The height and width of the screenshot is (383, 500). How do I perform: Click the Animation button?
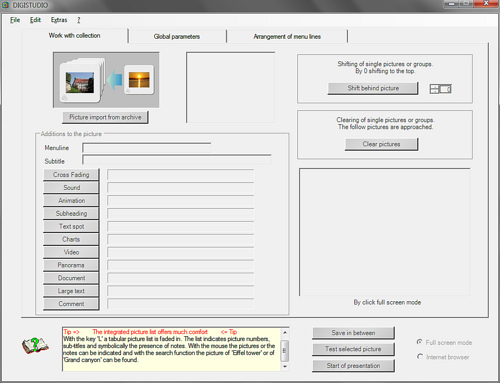coord(71,201)
